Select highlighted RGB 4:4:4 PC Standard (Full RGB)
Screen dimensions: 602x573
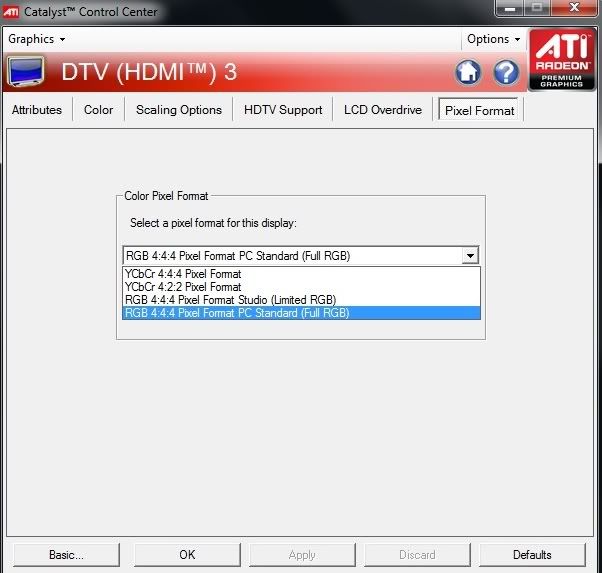coord(301,313)
